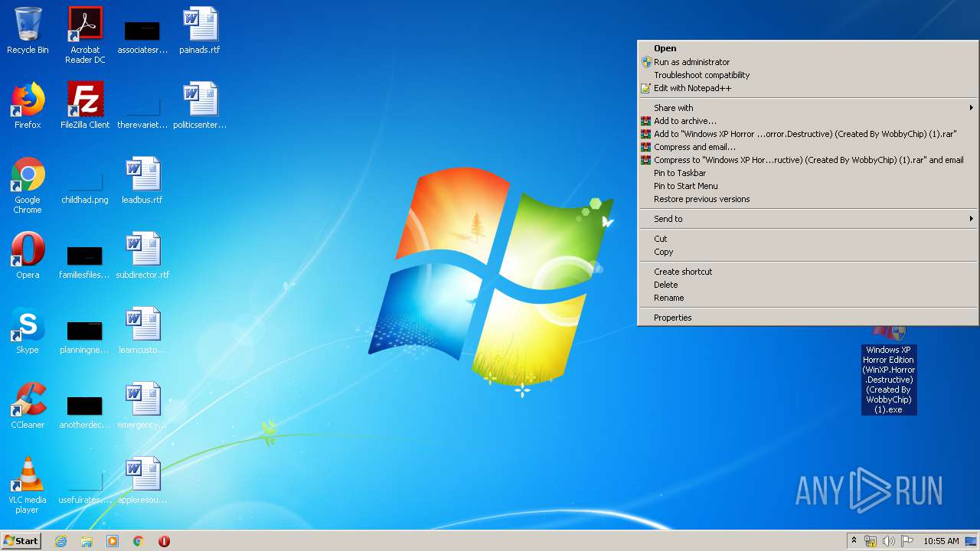The image size is (980, 551).
Task: Open Chrome from the taskbar
Action: pos(139,541)
